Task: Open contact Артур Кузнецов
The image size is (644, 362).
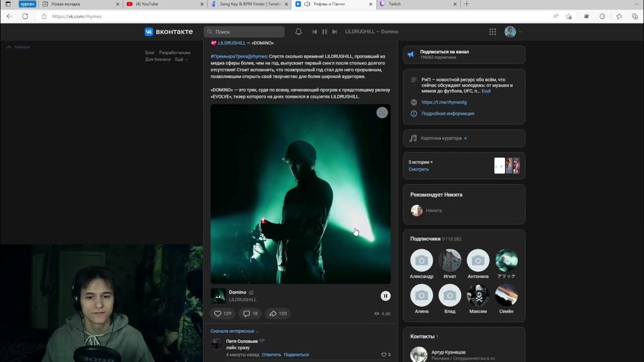Action: [x=448, y=352]
